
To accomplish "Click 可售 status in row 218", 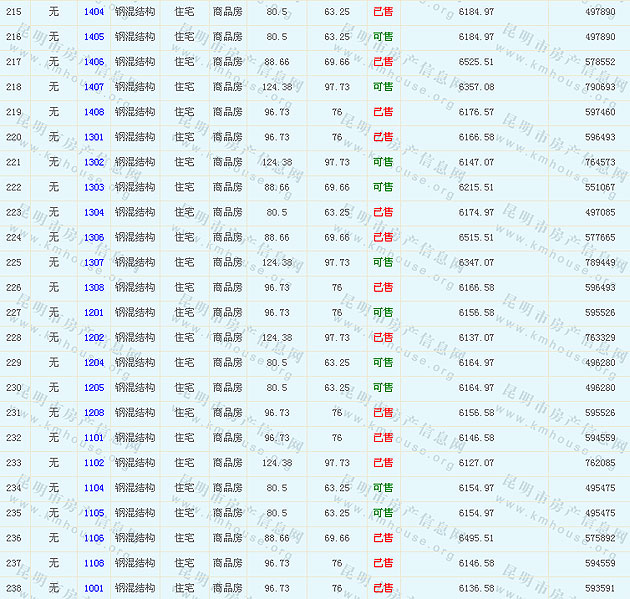I will [x=382, y=87].
